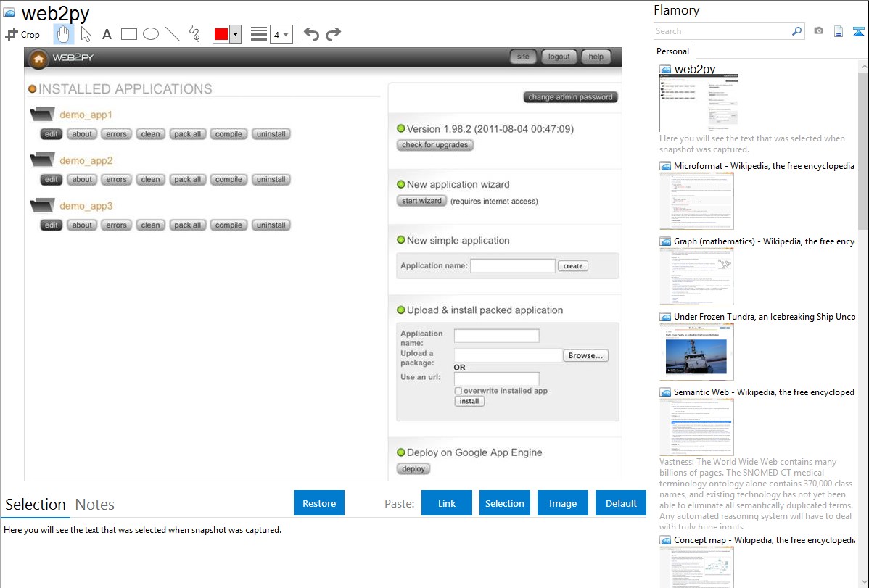Open the Personal tab
The width and height of the screenshot is (869, 588).
tap(673, 51)
